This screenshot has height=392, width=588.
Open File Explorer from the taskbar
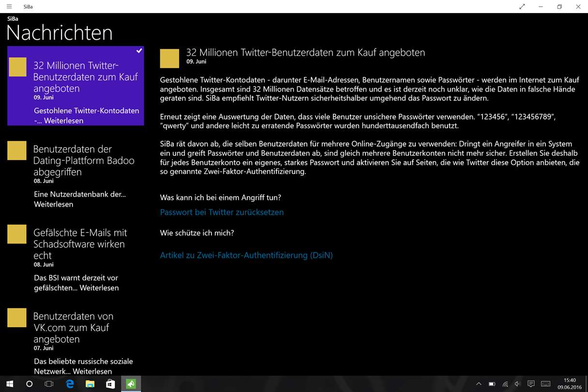[90, 384]
